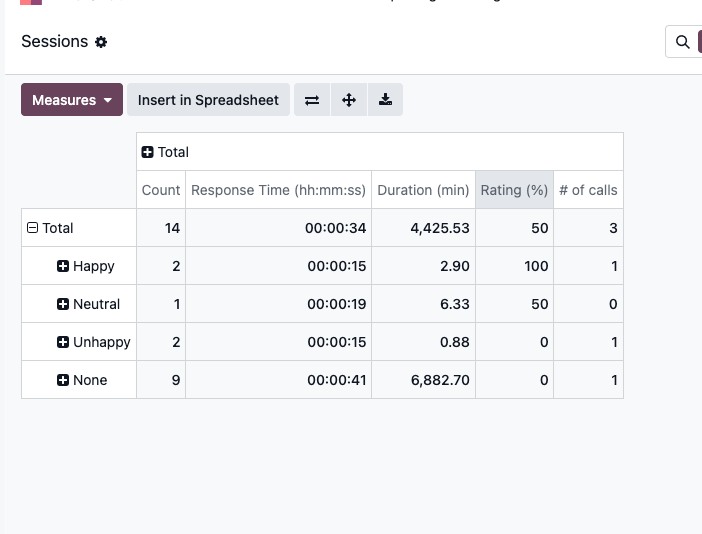This screenshot has height=534, width=702.
Task: Download the pivot table as a file
Action: [x=385, y=100]
